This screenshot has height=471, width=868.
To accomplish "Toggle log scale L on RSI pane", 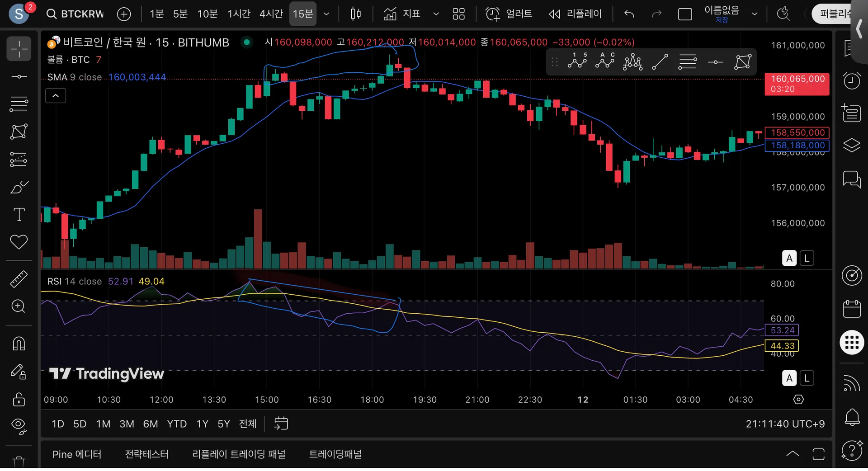I will click(x=807, y=378).
